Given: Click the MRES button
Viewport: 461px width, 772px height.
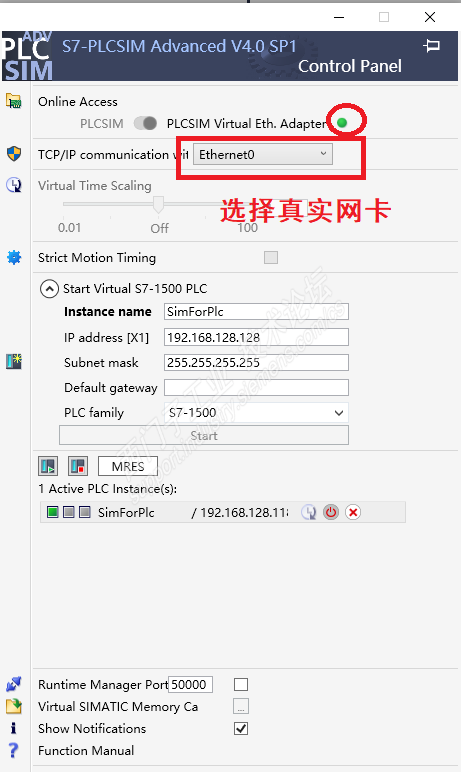Looking at the screenshot, I should tap(128, 466).
